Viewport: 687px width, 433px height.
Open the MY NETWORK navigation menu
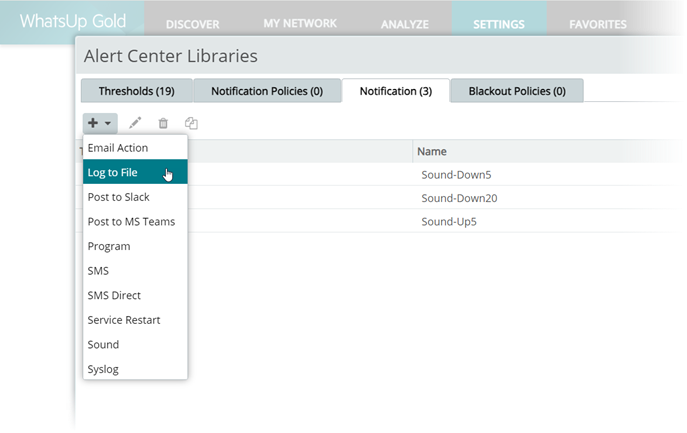pos(300,23)
